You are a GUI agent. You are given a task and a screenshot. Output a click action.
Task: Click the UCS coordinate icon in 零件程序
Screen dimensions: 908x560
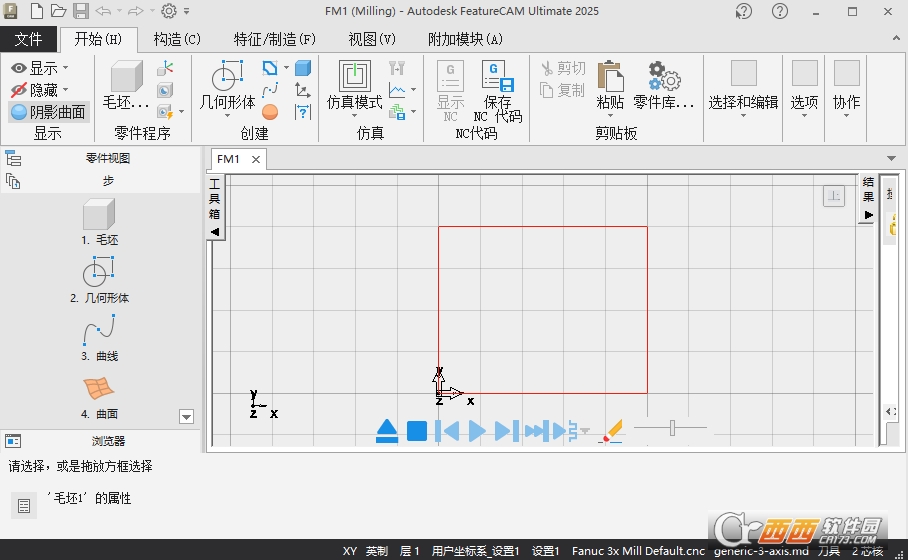pyautogui.click(x=165, y=68)
